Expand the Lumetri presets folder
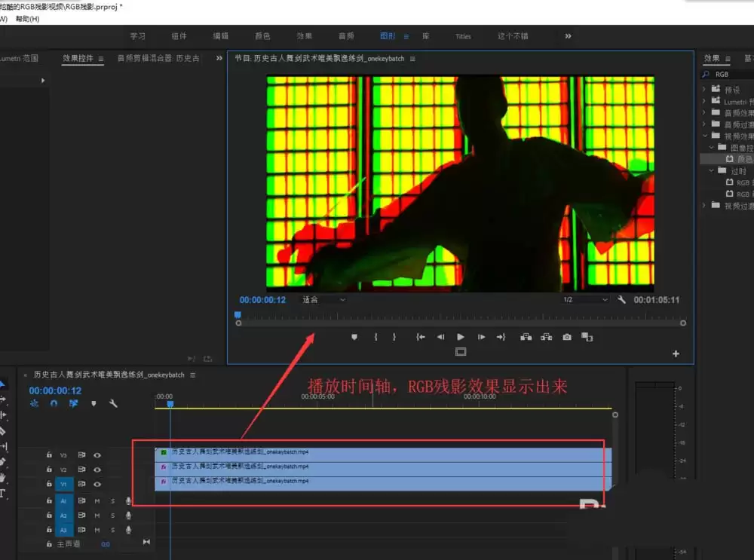The width and height of the screenshot is (754, 560). click(704, 101)
